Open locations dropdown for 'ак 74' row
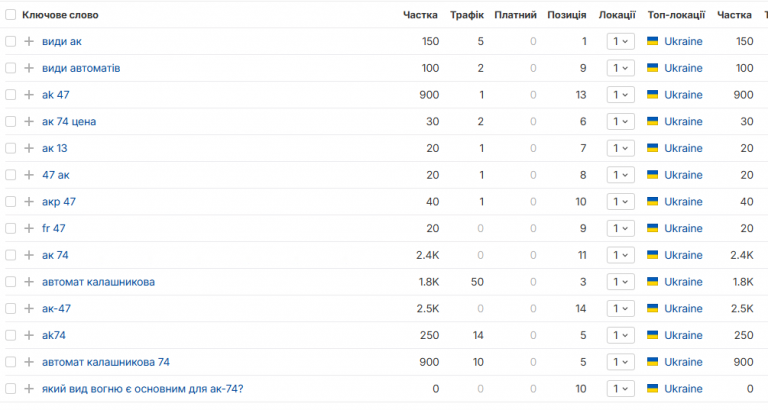This screenshot has width=768, height=410. (621, 255)
